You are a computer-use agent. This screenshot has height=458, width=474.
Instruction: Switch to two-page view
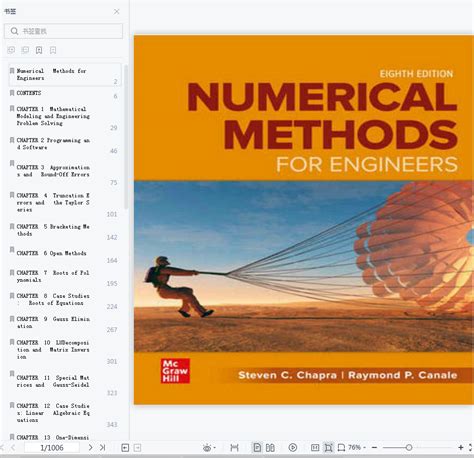pyautogui.click(x=270, y=448)
